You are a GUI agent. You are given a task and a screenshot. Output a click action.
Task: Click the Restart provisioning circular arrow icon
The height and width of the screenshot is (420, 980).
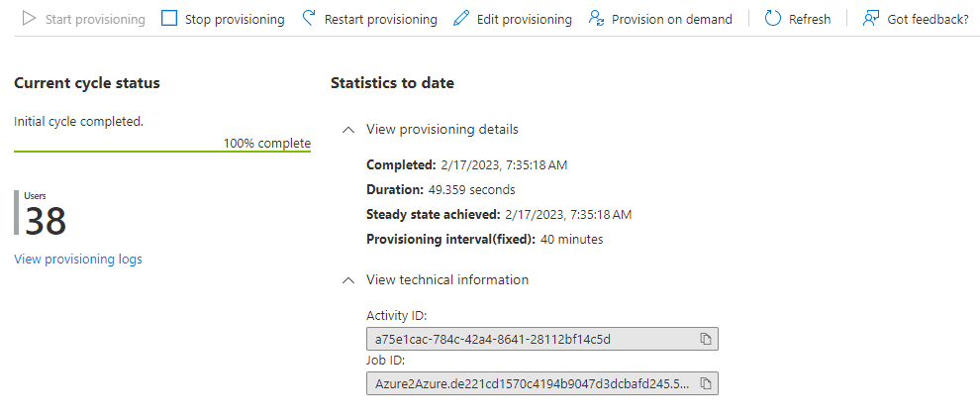(309, 19)
